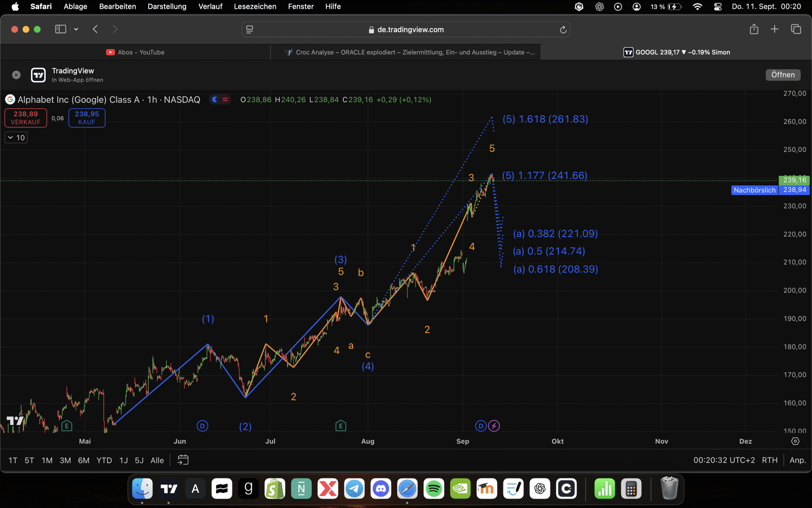812x508 pixels.
Task: Open the sidebar dropdown chevron in Safari
Action: [x=76, y=29]
